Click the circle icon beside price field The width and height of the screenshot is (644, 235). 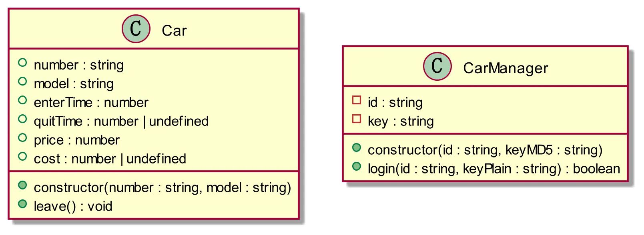tap(22, 138)
